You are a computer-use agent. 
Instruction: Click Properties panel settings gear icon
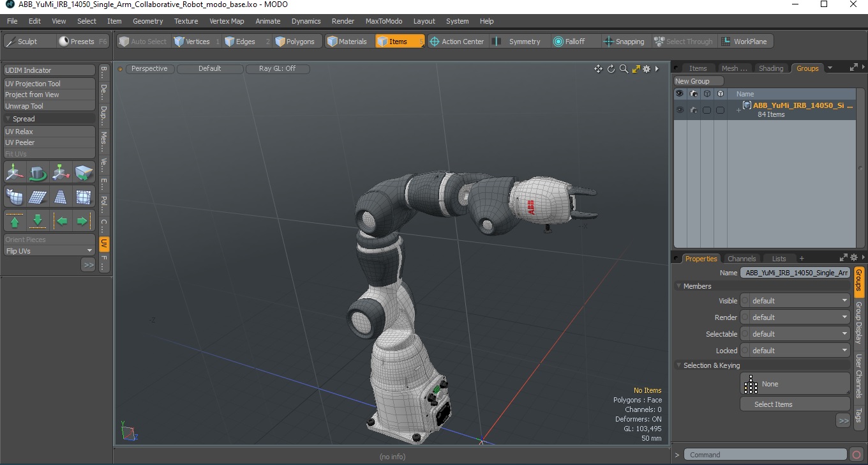point(854,257)
